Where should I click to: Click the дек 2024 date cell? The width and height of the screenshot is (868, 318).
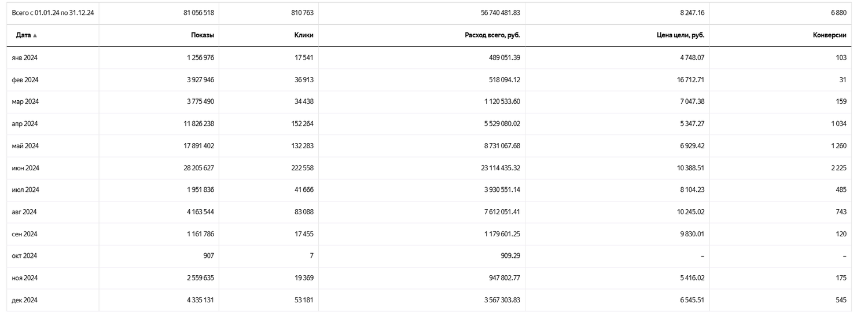tap(25, 300)
